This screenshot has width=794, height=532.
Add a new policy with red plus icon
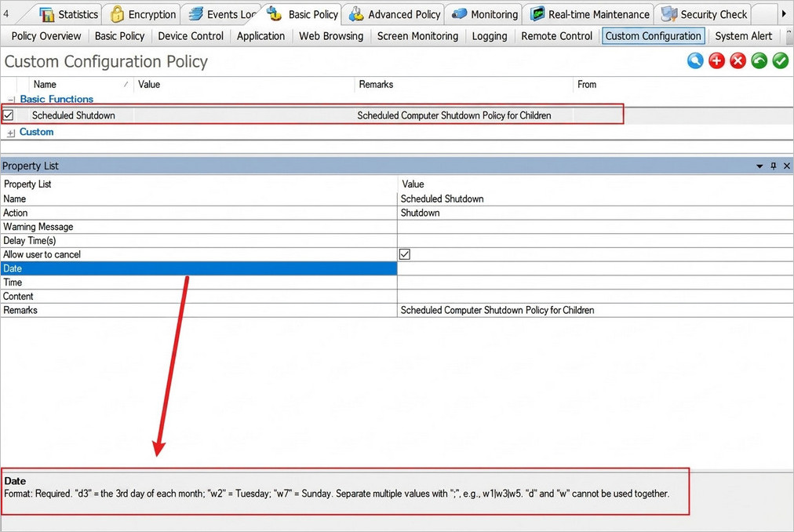tap(716, 60)
